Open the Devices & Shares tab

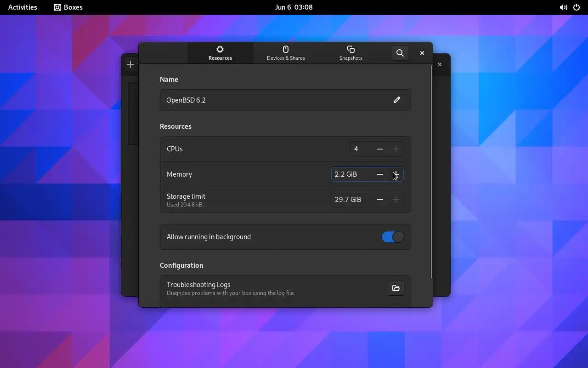point(286,53)
